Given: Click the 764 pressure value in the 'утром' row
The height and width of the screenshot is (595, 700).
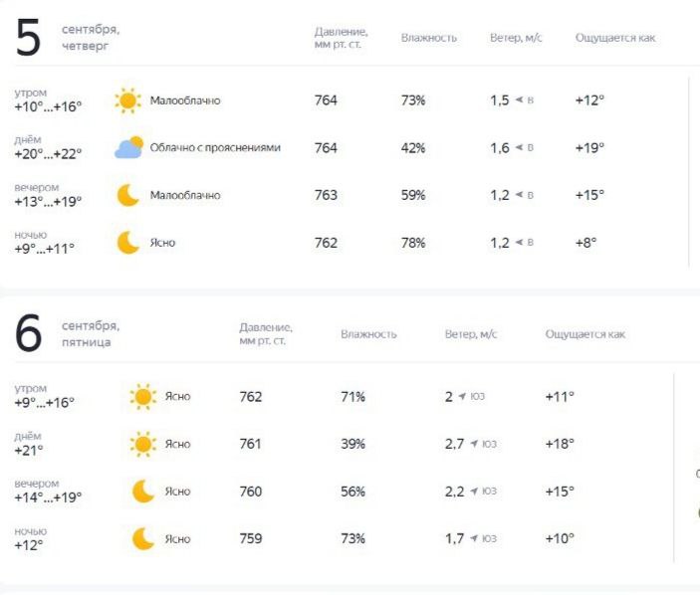Looking at the screenshot, I should click(x=326, y=100).
